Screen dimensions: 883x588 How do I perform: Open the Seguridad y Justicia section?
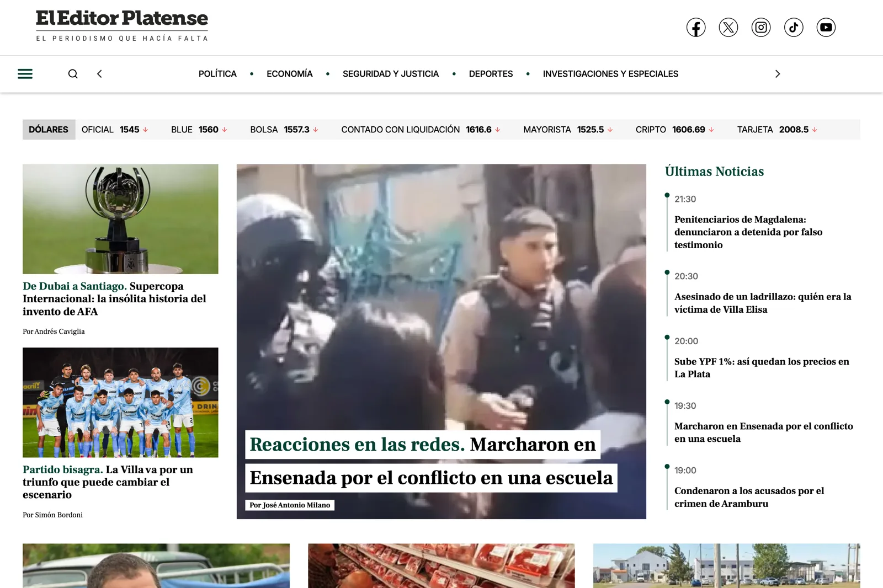(x=391, y=74)
